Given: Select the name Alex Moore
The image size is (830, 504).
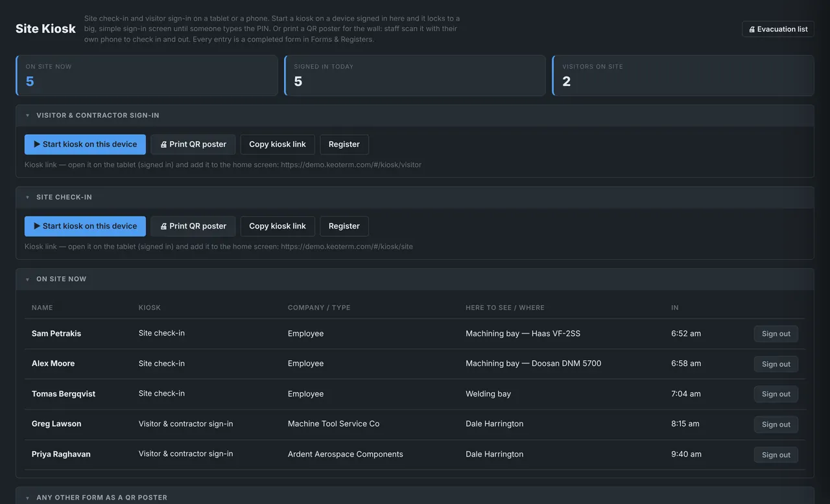Looking at the screenshot, I should click(53, 363).
